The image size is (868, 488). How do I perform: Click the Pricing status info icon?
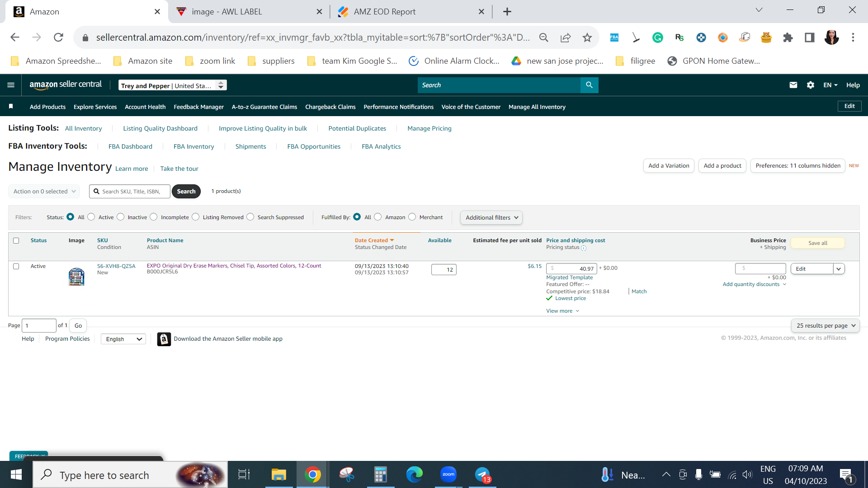point(584,248)
